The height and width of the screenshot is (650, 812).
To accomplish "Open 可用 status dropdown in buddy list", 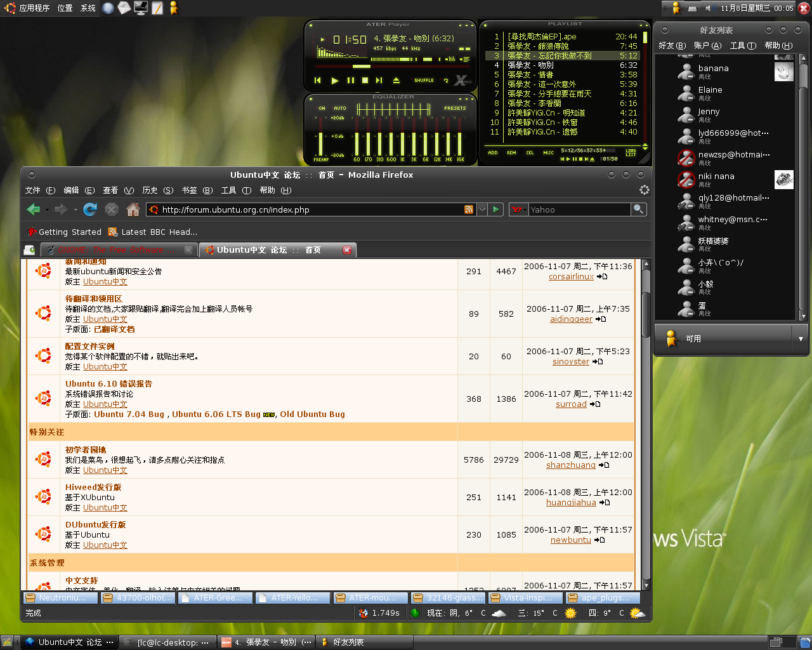I will point(801,339).
